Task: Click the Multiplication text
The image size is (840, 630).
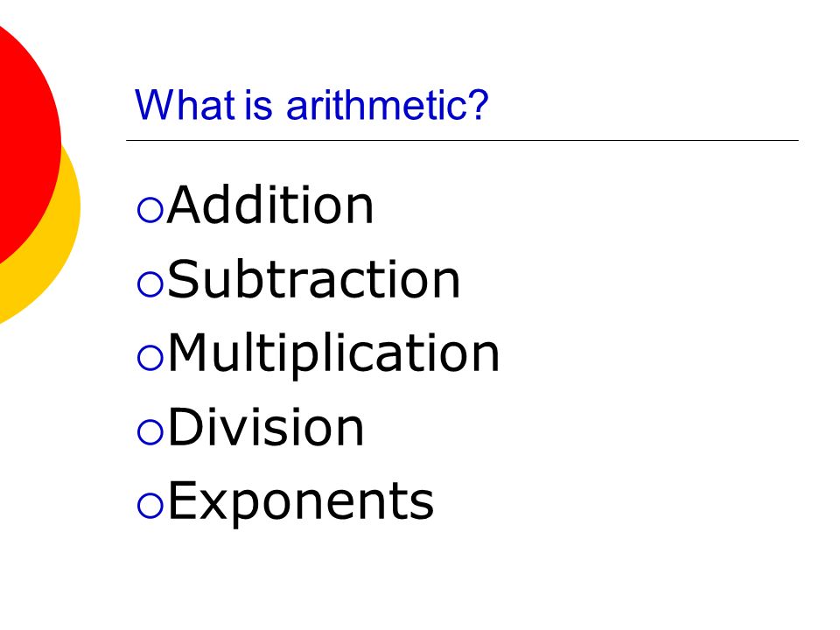Action: tap(333, 353)
